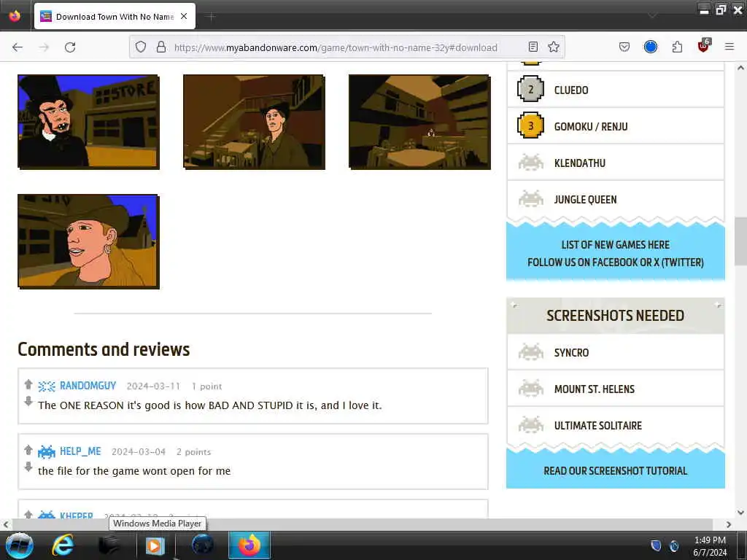747x560 pixels.
Task: Open the MOUNT ST. HELENS game link
Action: [x=594, y=389]
